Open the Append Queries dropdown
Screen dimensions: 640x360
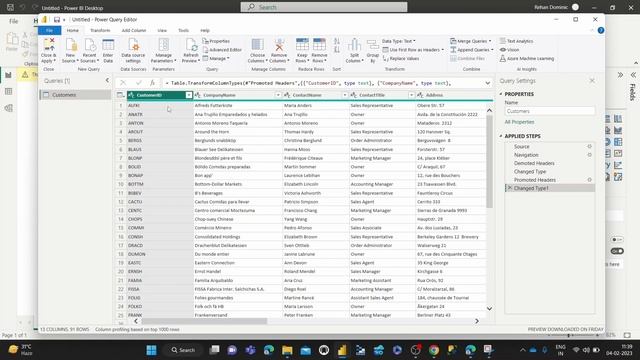pos(472,50)
